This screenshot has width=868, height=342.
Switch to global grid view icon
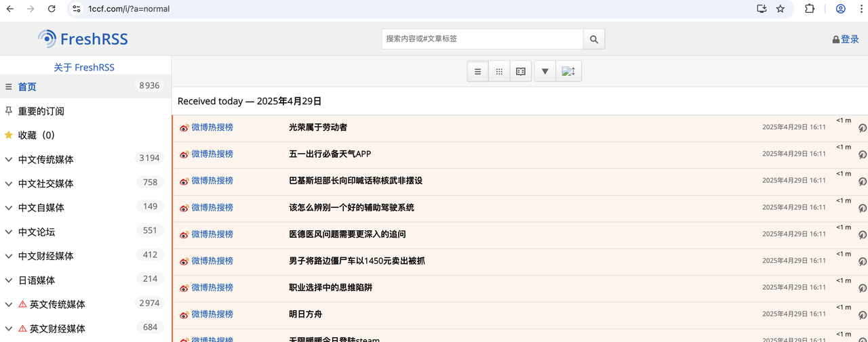499,71
